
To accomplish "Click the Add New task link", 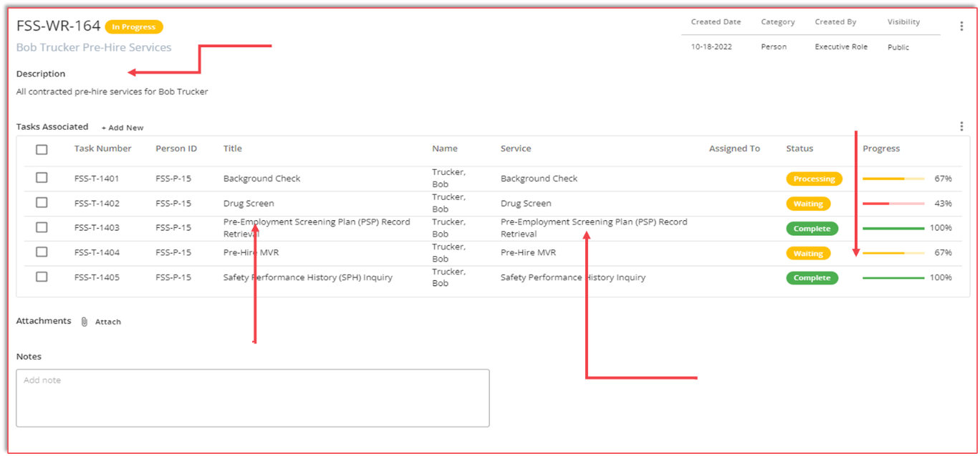I will point(122,127).
